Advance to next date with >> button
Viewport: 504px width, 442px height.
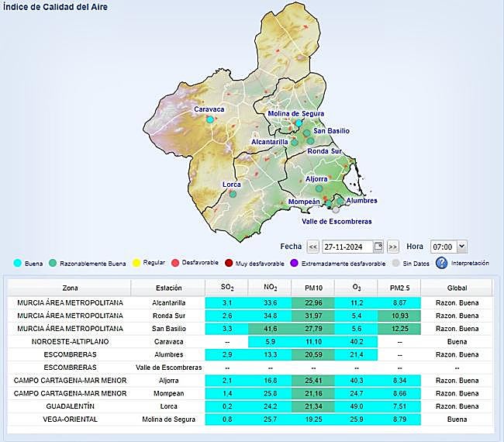(x=392, y=247)
